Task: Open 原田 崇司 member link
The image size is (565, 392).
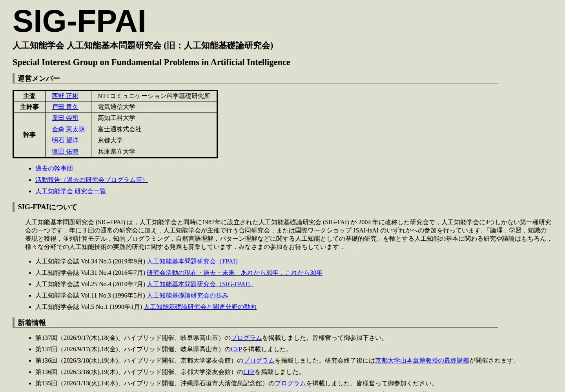Action: [x=65, y=118]
